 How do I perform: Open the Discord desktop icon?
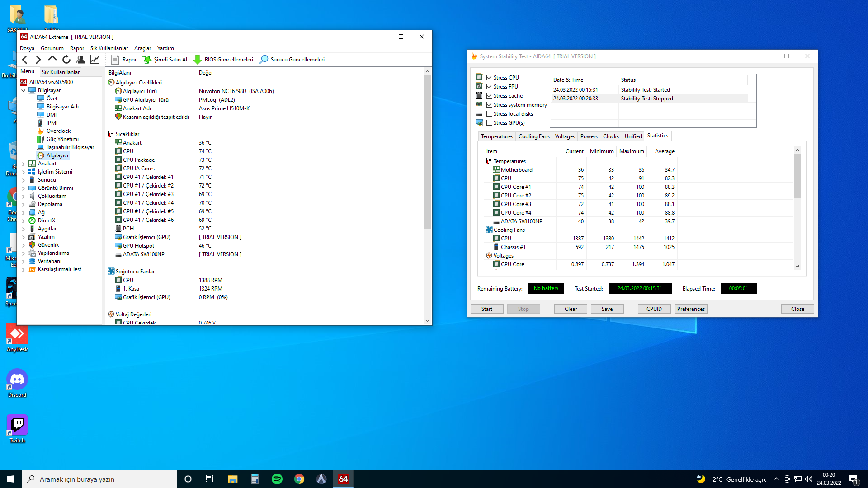click(17, 384)
